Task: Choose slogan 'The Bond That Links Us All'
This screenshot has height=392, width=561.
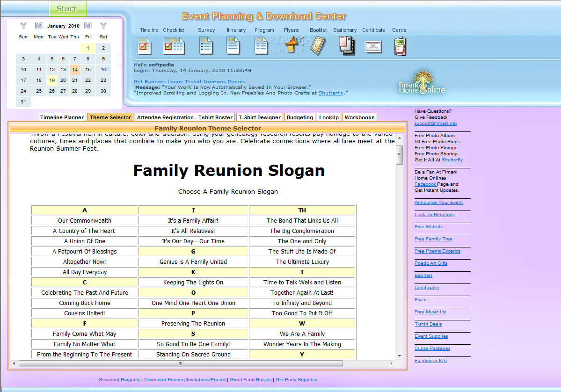Action: click(x=302, y=221)
